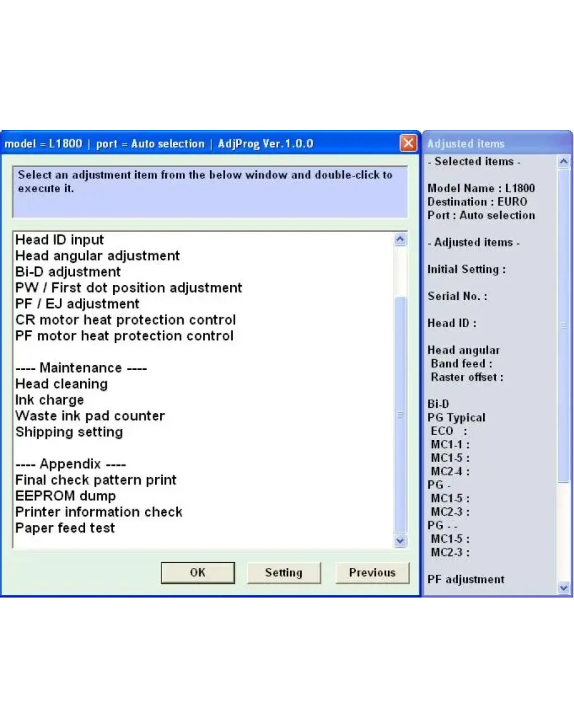Select PF / EJ adjustment item
574x728 pixels.
(78, 304)
